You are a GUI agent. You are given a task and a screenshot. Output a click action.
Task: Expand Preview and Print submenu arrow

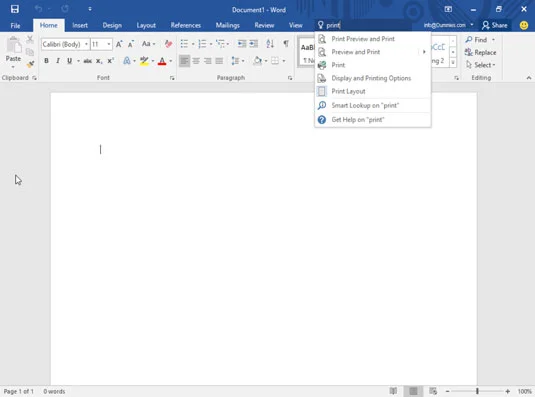(424, 52)
